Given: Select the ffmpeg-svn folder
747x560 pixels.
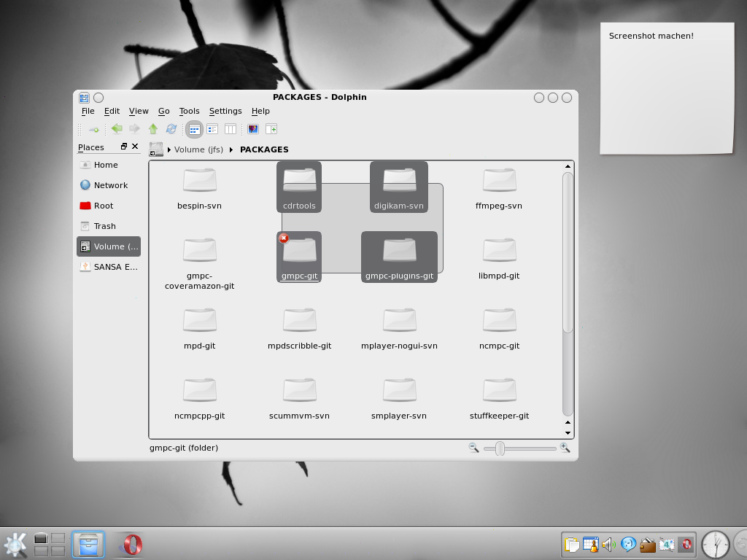Looking at the screenshot, I should tap(499, 189).
